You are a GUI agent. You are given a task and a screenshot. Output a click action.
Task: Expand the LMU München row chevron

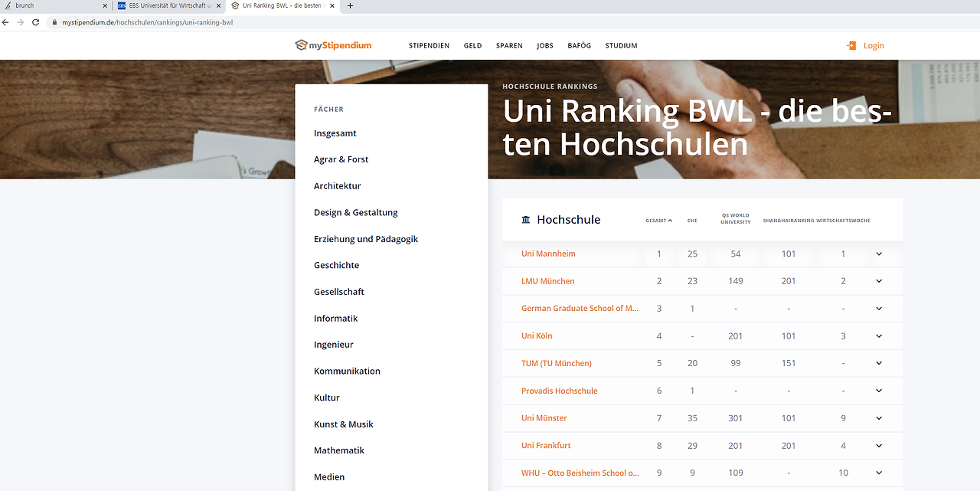point(879,281)
